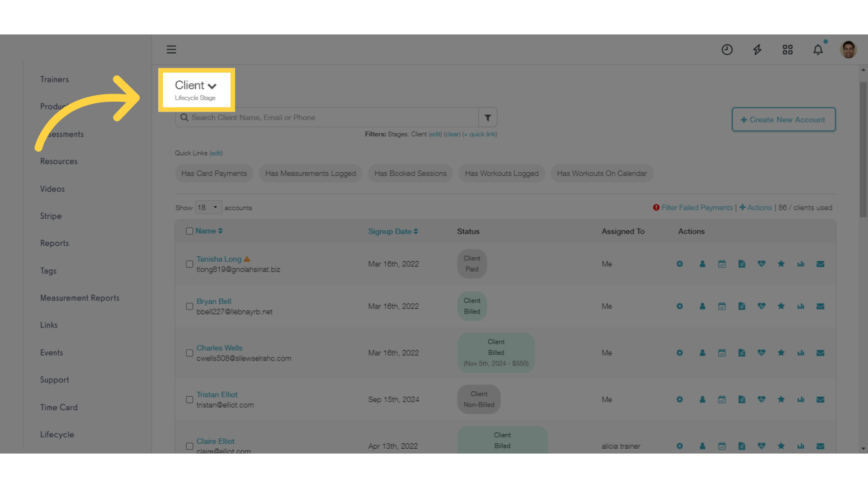Viewport: 868px width, 488px height.
Task: Click the star icon for Charles Wells
Action: tap(781, 353)
